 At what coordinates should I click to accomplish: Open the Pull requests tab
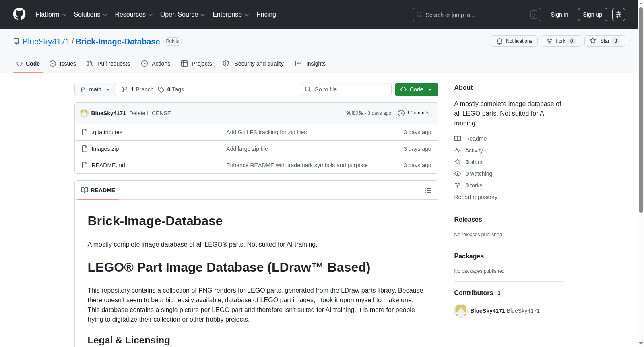[108, 64]
